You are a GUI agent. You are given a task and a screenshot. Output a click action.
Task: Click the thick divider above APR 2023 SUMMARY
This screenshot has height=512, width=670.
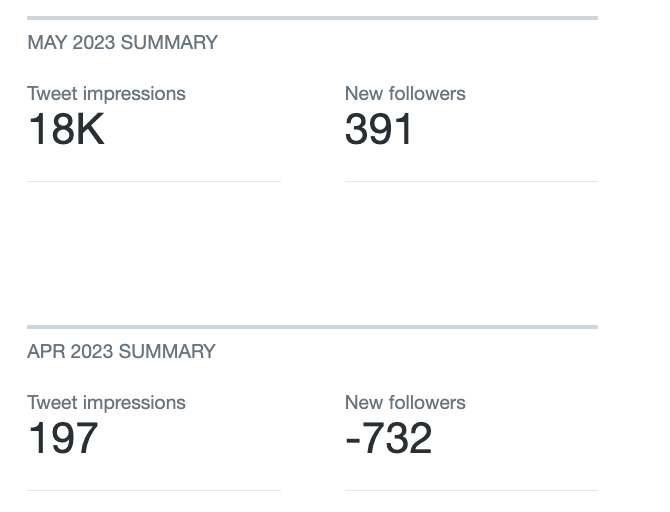[312, 327]
